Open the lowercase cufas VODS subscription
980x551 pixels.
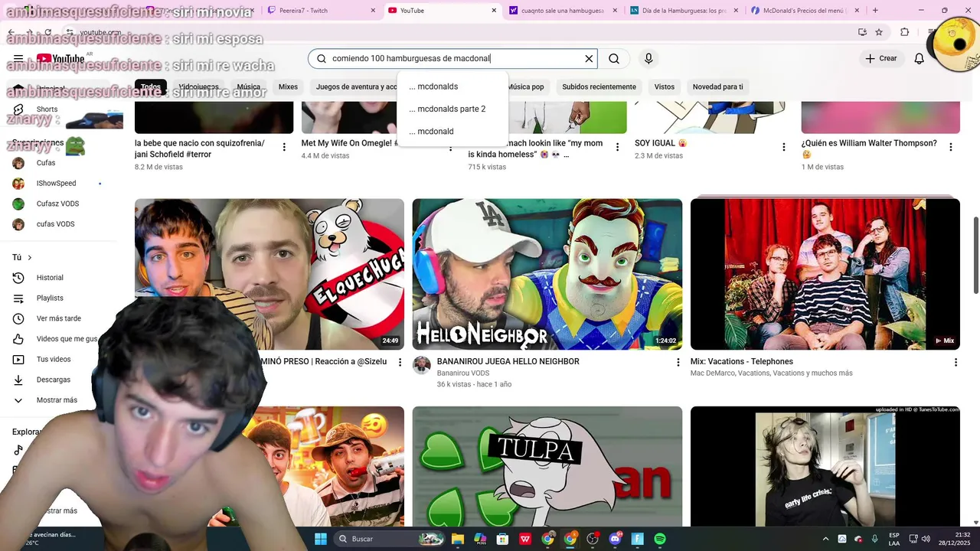coord(55,224)
